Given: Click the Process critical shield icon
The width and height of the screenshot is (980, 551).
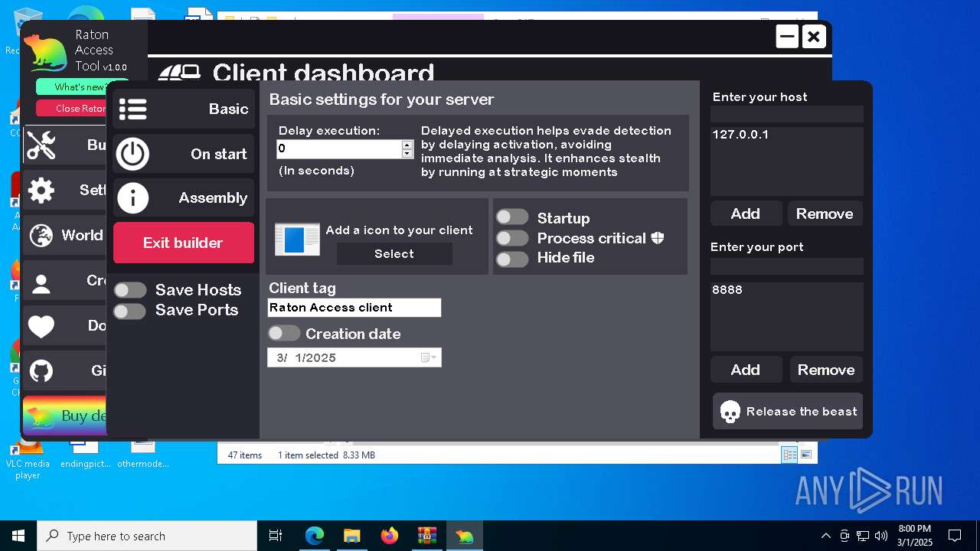Looking at the screenshot, I should [658, 238].
